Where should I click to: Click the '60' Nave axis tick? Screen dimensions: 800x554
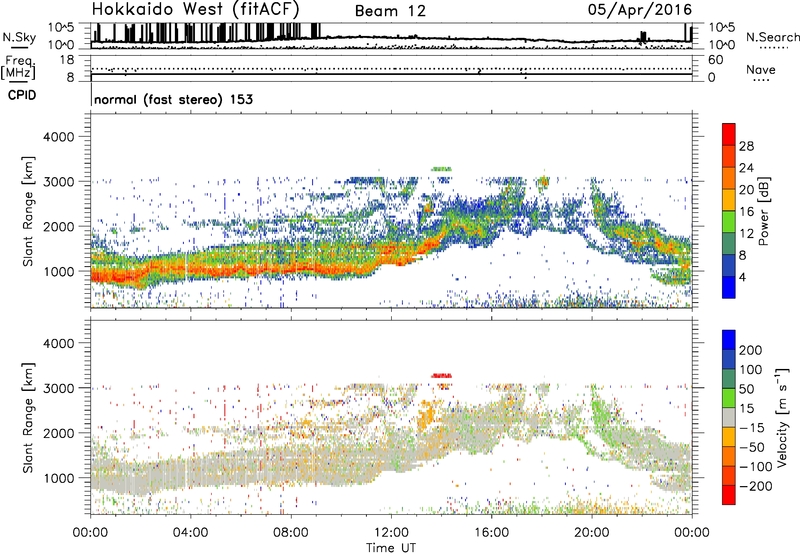click(x=715, y=60)
